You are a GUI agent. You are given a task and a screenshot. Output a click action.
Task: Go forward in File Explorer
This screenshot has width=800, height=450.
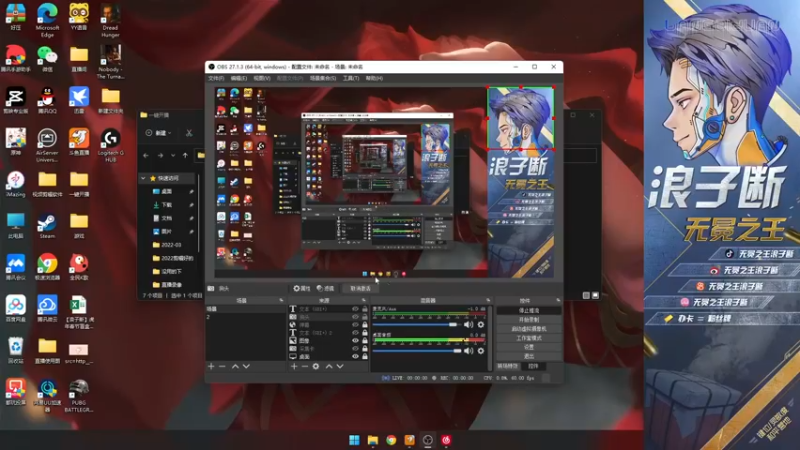160,155
